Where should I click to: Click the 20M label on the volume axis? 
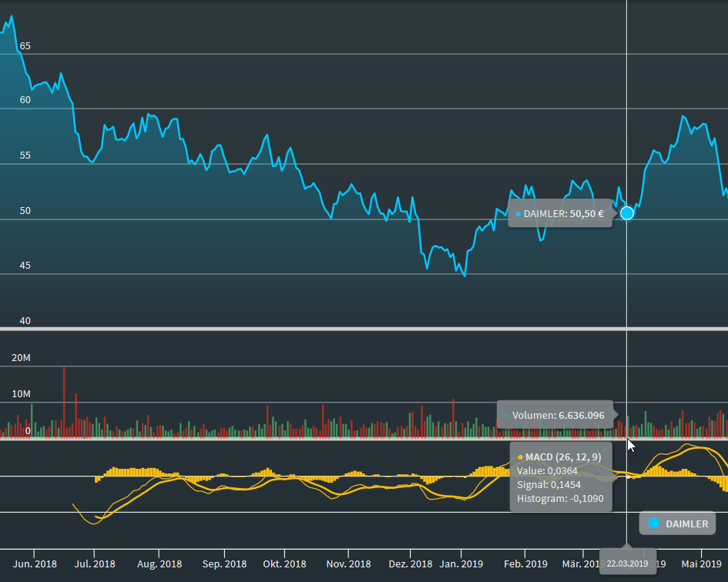pos(21,358)
